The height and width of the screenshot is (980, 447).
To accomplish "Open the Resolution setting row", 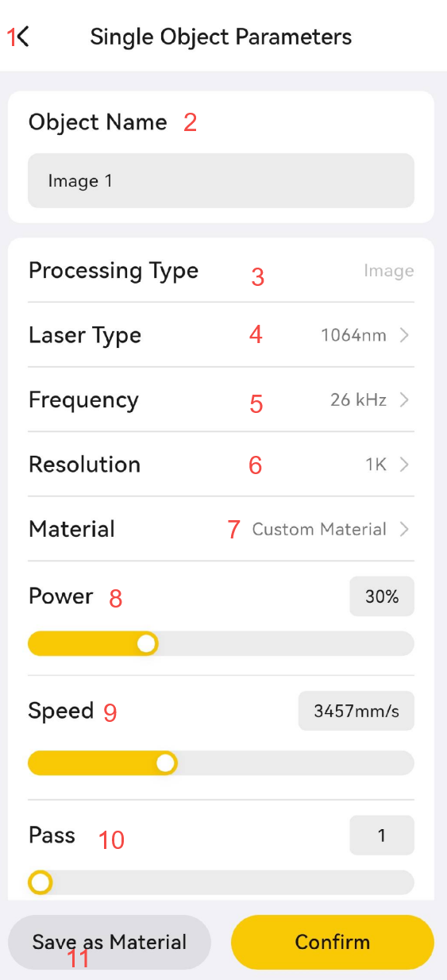I will point(221,465).
